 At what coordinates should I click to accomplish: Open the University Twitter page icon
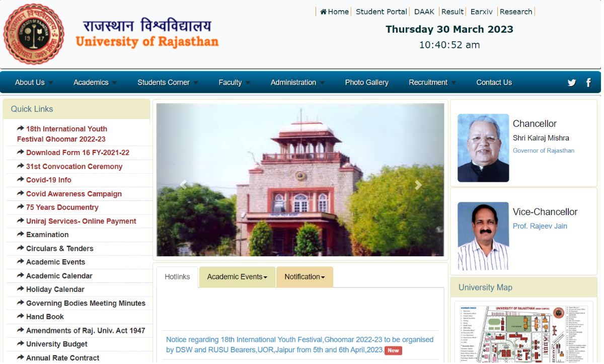(x=572, y=83)
